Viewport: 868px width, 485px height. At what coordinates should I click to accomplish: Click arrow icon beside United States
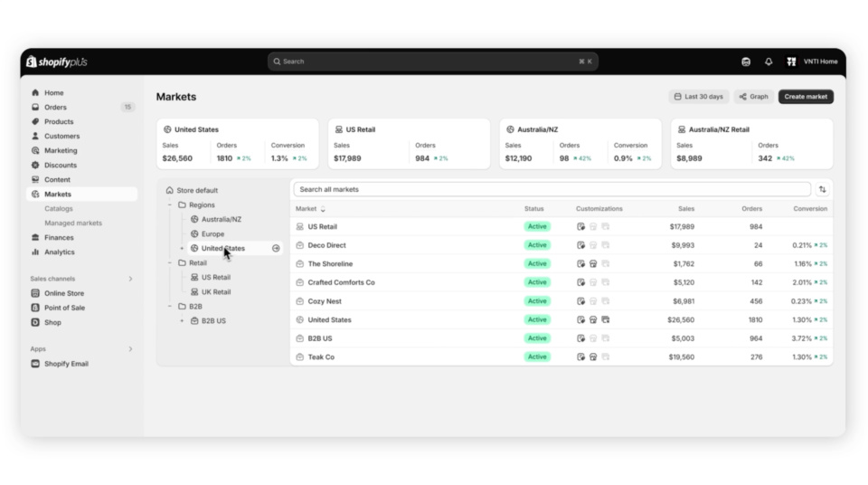[276, 248]
